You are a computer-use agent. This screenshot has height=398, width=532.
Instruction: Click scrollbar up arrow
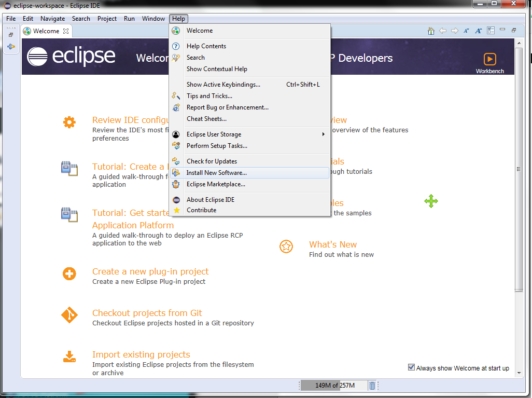pyautogui.click(x=519, y=43)
